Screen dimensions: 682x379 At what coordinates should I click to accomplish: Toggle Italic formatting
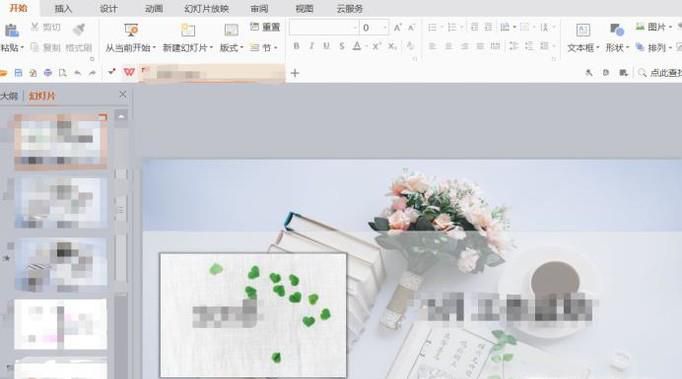point(311,46)
